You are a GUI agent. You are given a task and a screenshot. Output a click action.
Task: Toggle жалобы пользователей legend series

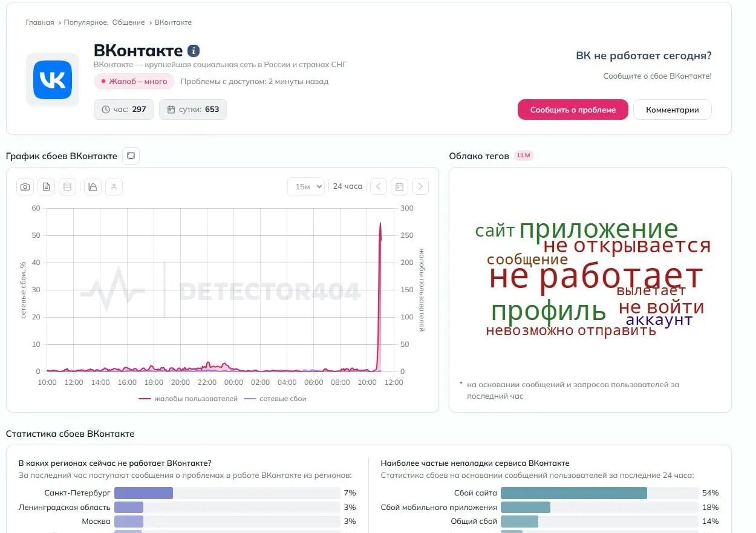click(189, 399)
